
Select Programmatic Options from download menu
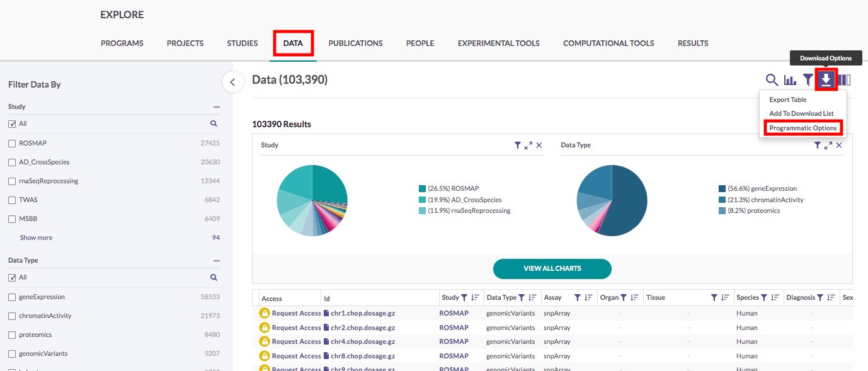click(x=802, y=128)
